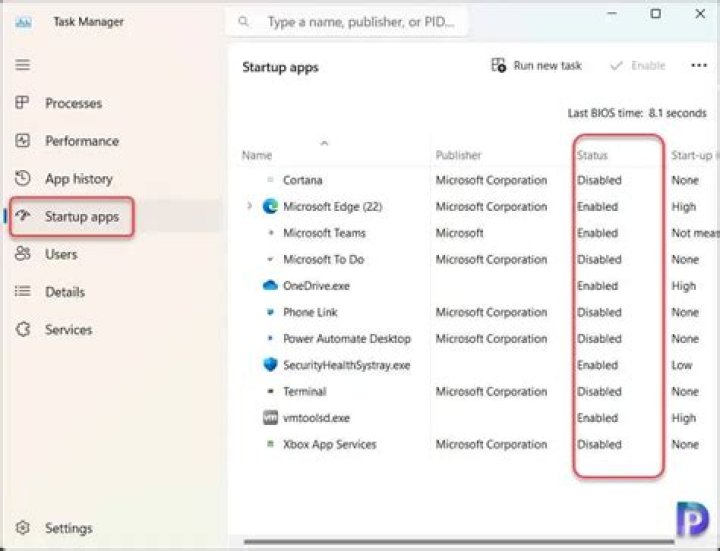Click Low impact of SecurityHealthSystray.exe
The width and height of the screenshot is (720, 551).
(x=682, y=365)
